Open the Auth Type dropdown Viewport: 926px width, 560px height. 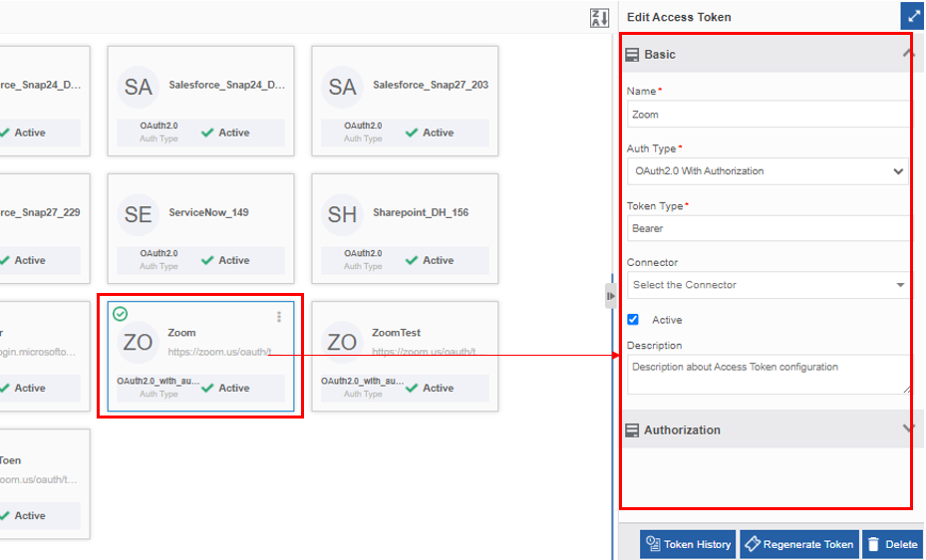point(768,171)
